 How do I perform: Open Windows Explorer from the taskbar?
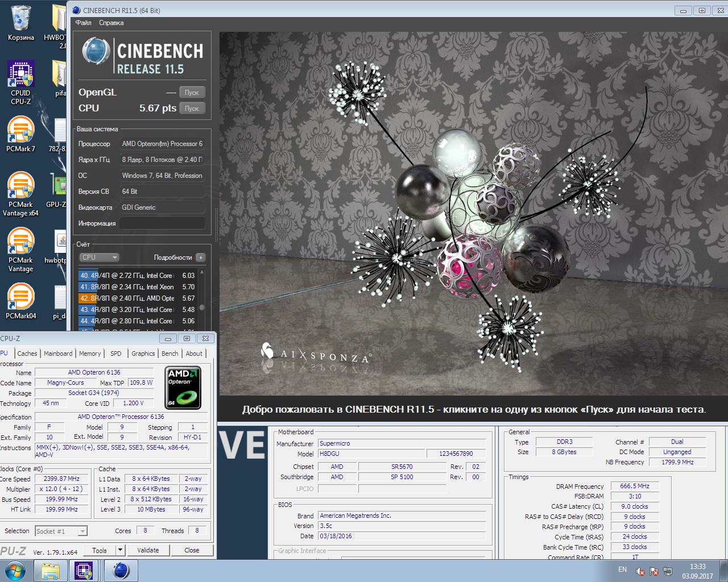coord(51,571)
